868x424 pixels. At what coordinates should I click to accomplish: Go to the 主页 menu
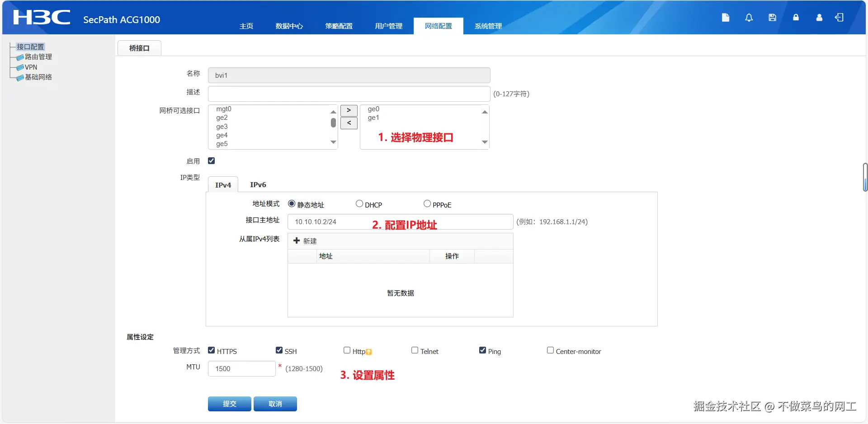coord(246,26)
